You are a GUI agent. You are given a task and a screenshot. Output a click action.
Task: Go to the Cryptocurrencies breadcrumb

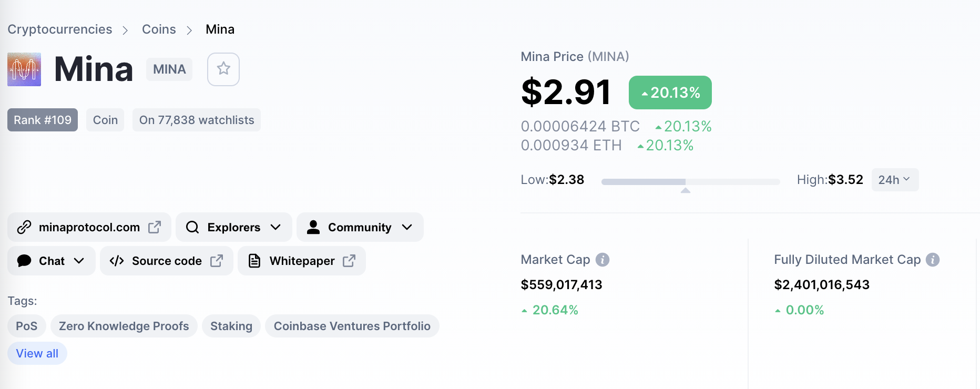pos(60,29)
